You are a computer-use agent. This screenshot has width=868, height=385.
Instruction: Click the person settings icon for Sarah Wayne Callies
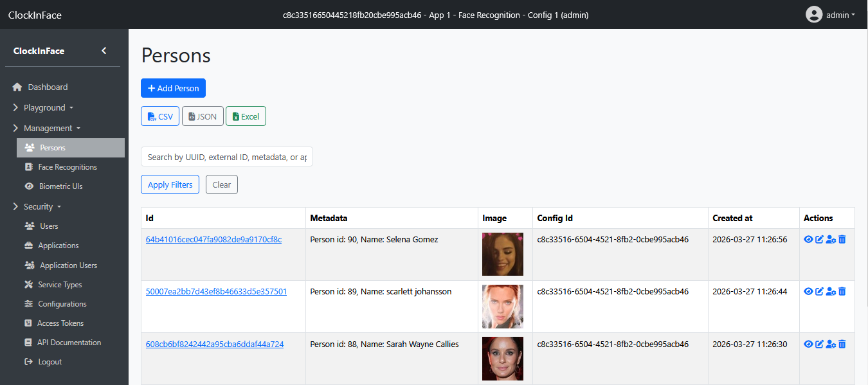(x=831, y=345)
